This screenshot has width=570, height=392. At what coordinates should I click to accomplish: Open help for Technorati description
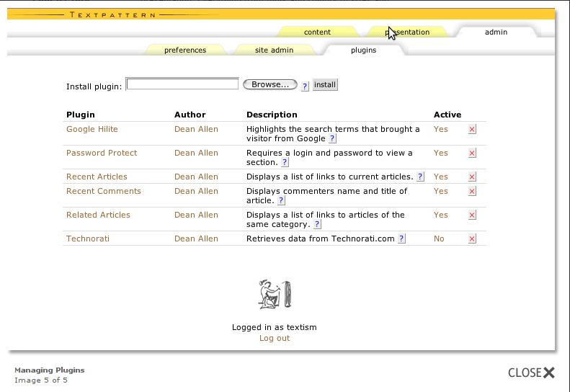click(x=401, y=239)
